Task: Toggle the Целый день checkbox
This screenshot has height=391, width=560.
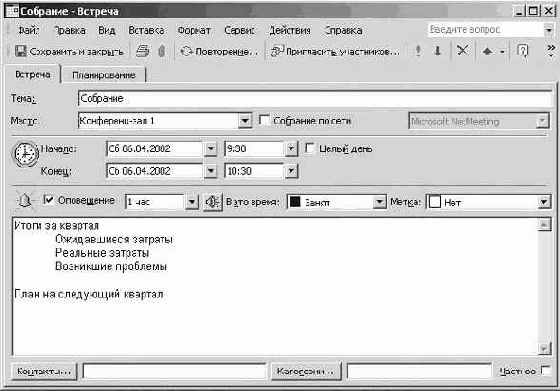Action: (309, 148)
